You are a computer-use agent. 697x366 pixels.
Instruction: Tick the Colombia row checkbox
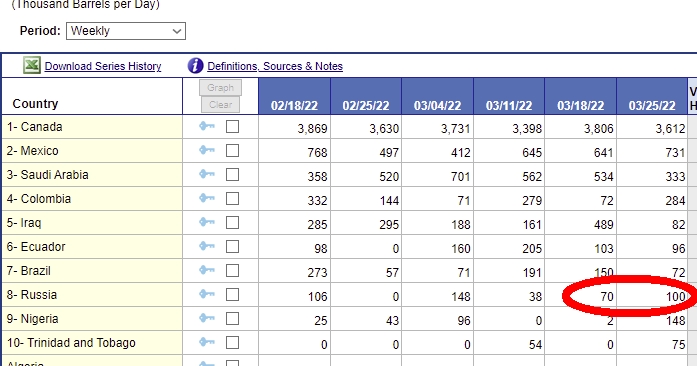pos(232,199)
